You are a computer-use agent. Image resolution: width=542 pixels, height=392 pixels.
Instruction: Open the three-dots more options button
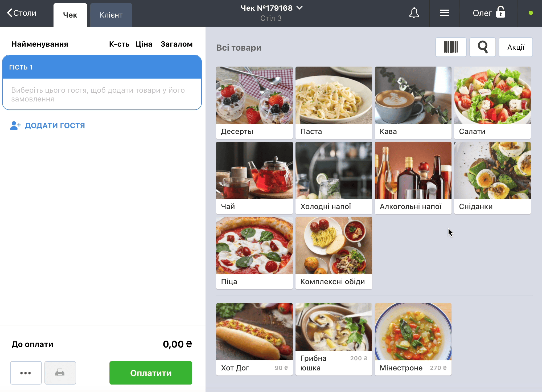tap(26, 373)
